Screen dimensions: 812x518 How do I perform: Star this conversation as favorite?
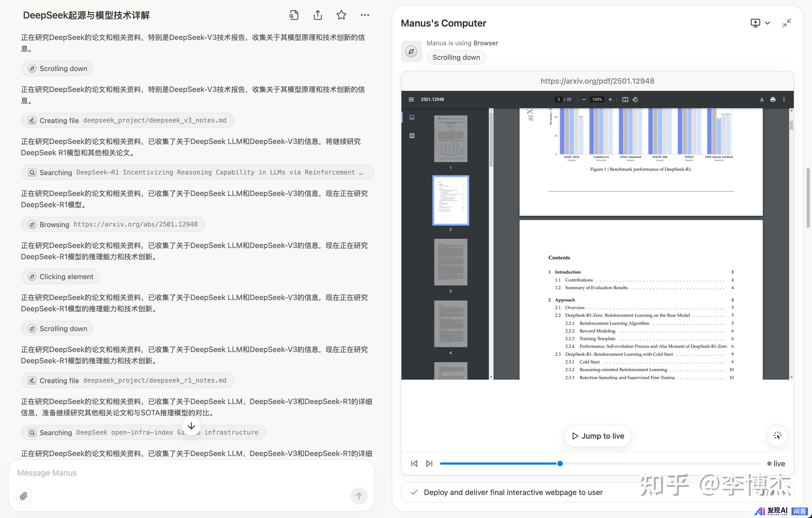(341, 15)
